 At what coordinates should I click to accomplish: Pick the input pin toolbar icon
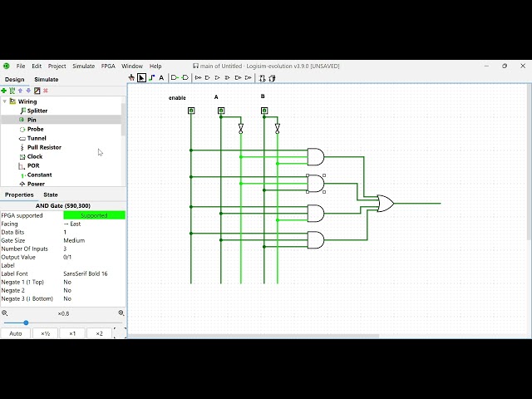pos(175,78)
